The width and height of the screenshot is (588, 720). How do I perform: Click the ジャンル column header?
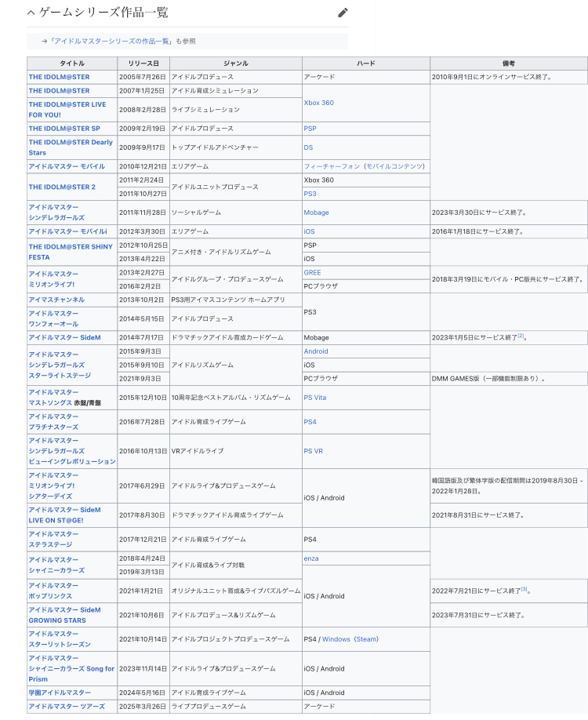[x=236, y=64]
